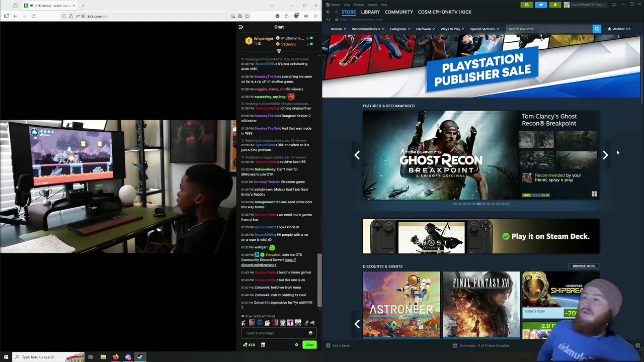This screenshot has width=644, height=362.
Task: Focus the Send a message field
Action: pyautogui.click(x=278, y=333)
